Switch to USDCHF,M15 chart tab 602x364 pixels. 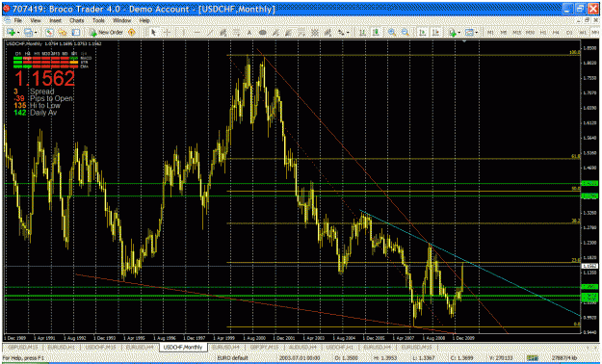click(x=100, y=347)
